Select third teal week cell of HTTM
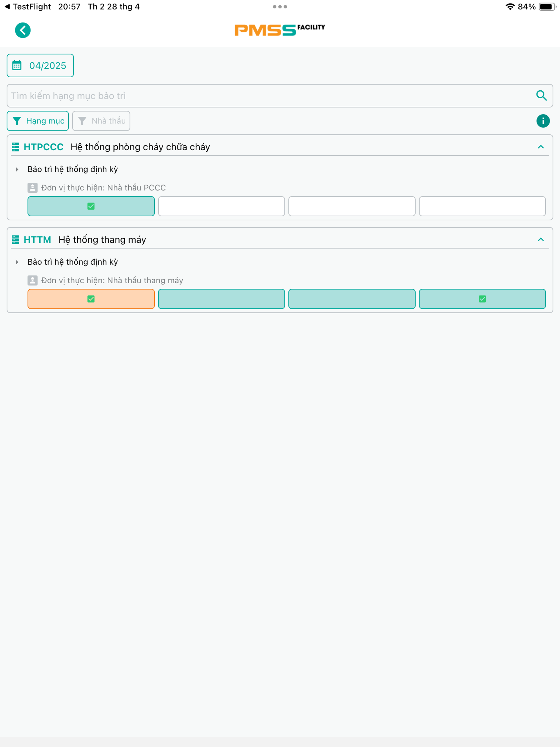Viewport: 560px width, 747px height. point(352,299)
